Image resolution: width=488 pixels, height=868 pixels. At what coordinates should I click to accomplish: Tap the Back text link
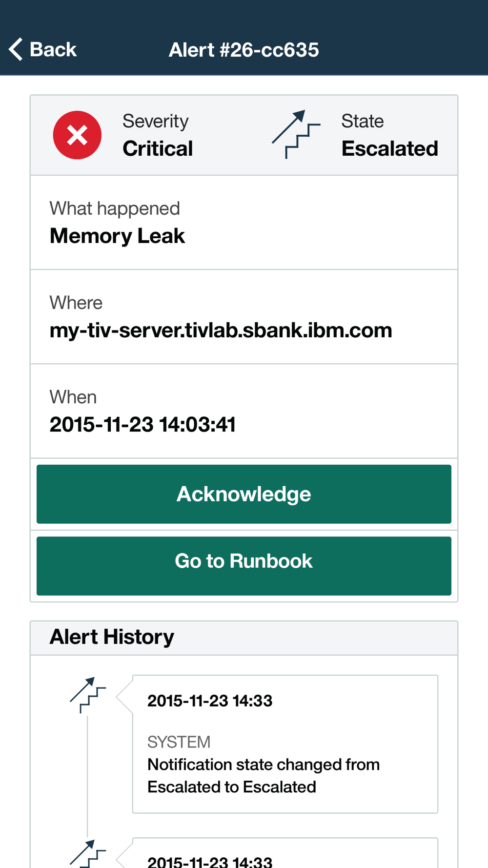click(x=53, y=49)
